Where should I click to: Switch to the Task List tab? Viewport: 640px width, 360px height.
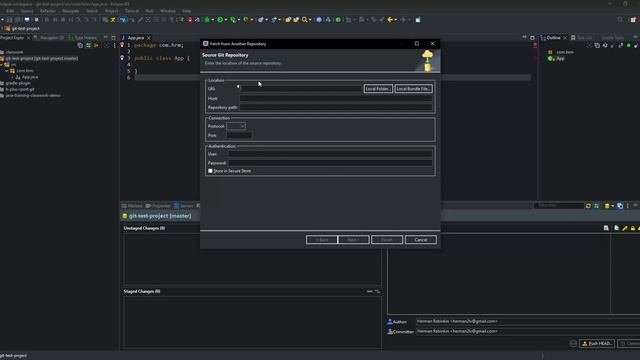pyautogui.click(x=581, y=38)
